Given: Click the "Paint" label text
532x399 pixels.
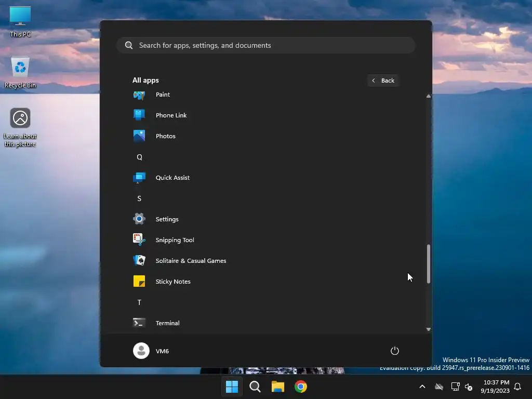Looking at the screenshot, I should tap(163, 95).
